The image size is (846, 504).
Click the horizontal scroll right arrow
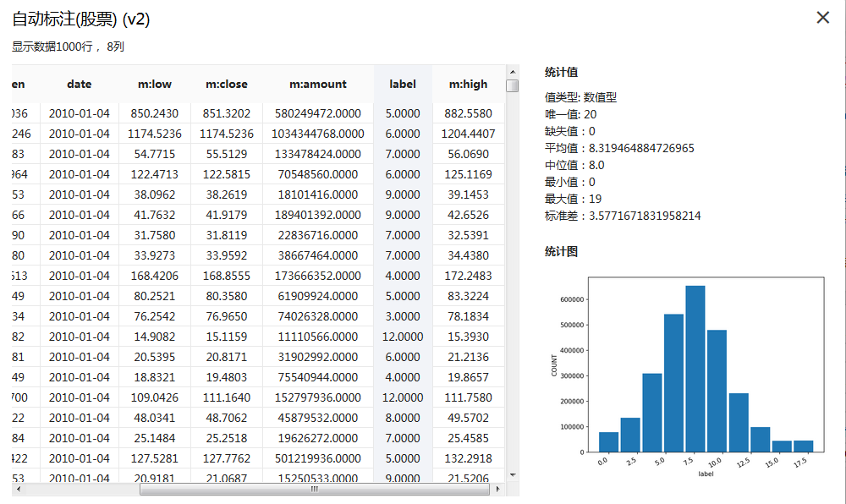click(497, 489)
